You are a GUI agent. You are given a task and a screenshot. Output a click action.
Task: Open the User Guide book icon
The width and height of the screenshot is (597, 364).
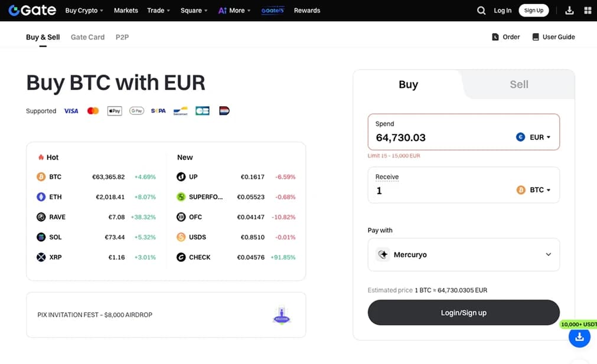click(x=536, y=37)
